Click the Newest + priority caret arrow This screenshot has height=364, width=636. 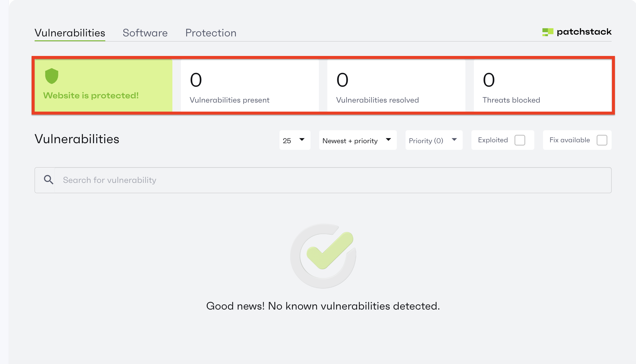tap(388, 140)
